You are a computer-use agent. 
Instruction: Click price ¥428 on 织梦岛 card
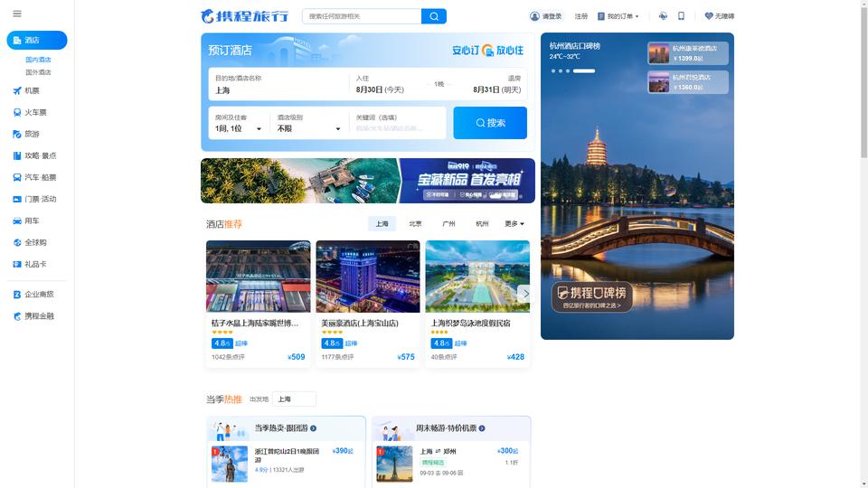click(515, 357)
